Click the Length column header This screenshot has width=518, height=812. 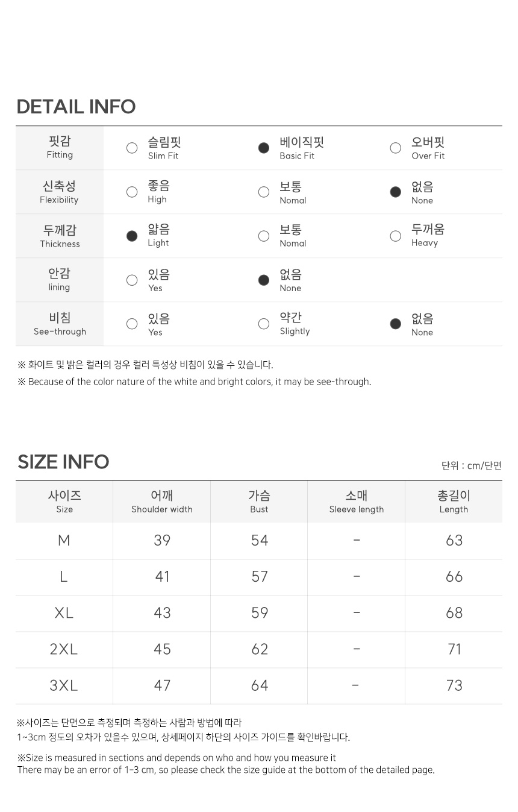coord(454,502)
